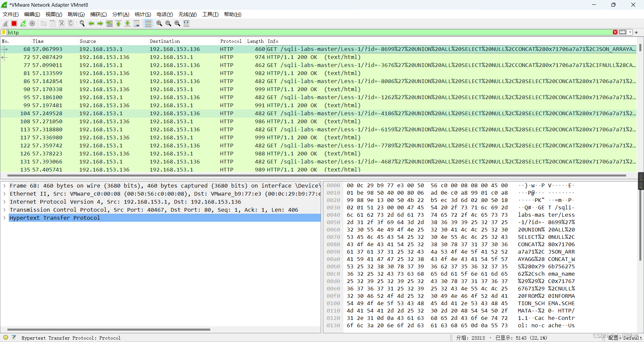644x342 pixels.
Task: Add a display filter button with plus
Action: point(636,32)
